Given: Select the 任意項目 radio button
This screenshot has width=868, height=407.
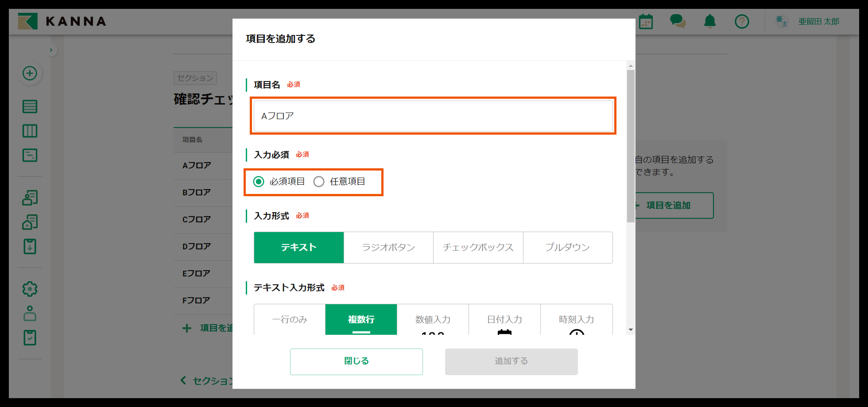Looking at the screenshot, I should [x=319, y=182].
